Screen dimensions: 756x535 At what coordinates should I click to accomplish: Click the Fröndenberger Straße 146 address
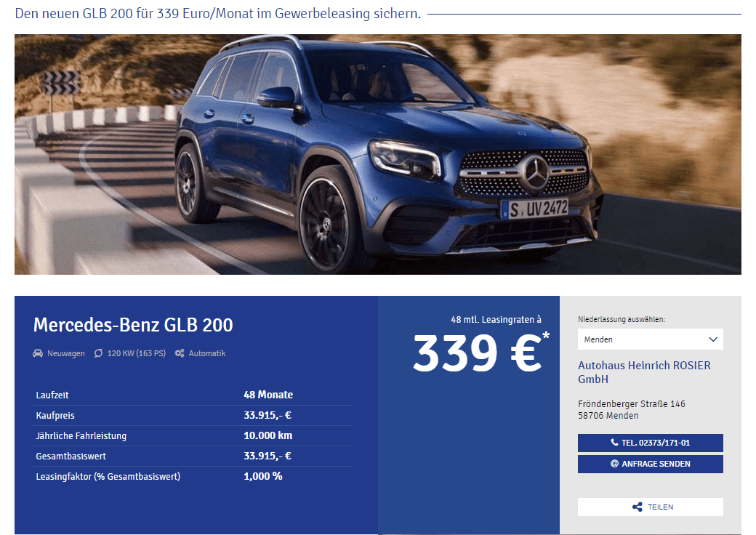(632, 404)
